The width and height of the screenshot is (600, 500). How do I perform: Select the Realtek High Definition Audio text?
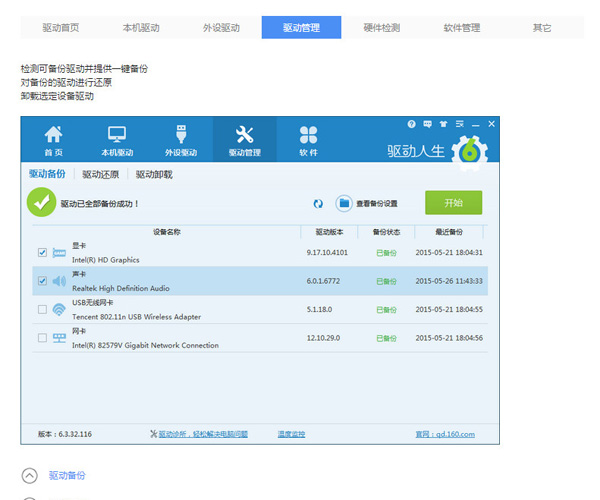pos(121,288)
